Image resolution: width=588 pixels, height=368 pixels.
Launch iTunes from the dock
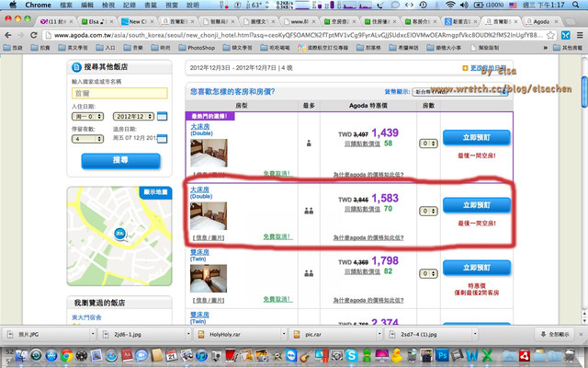pos(201,355)
